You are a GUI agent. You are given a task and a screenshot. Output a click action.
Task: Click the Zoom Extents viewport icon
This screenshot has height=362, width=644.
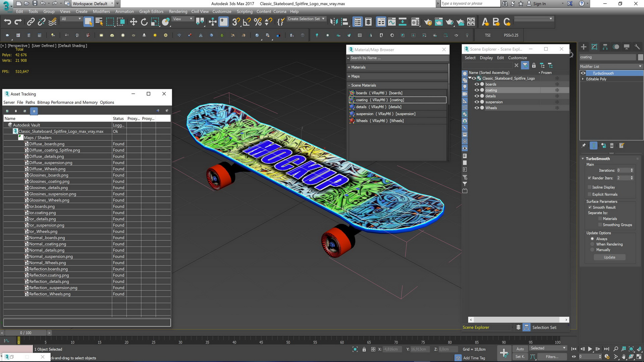click(x=631, y=349)
